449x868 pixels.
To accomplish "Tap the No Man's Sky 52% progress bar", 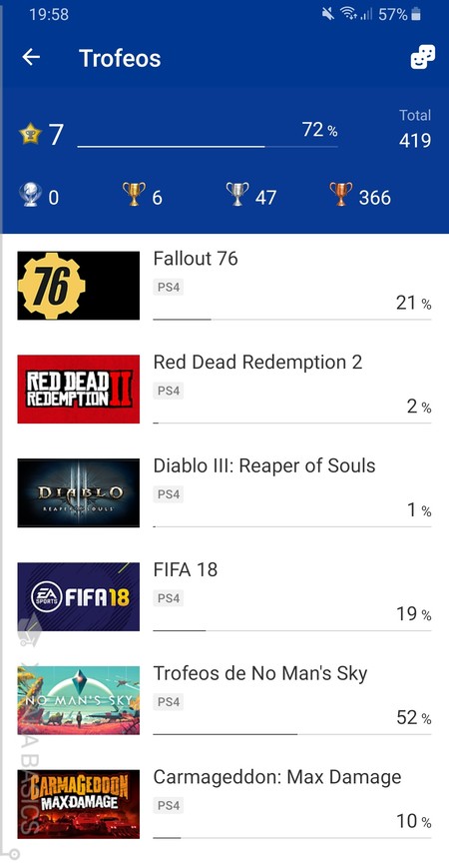I will click(292, 734).
